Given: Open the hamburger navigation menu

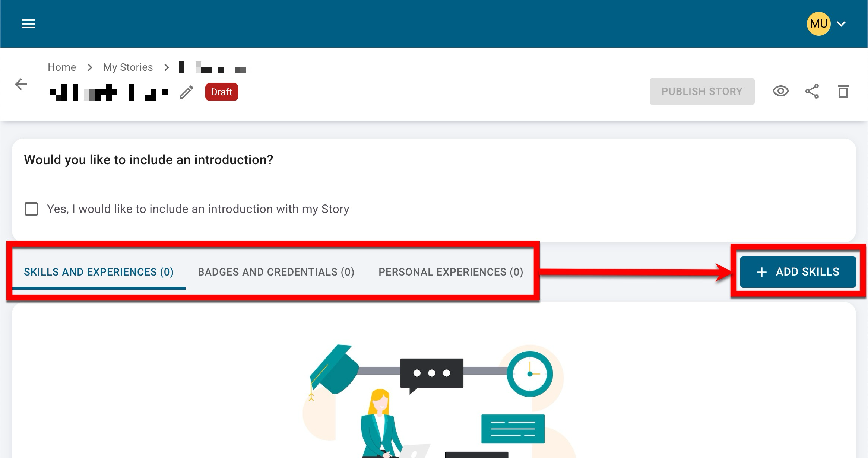Looking at the screenshot, I should [28, 24].
